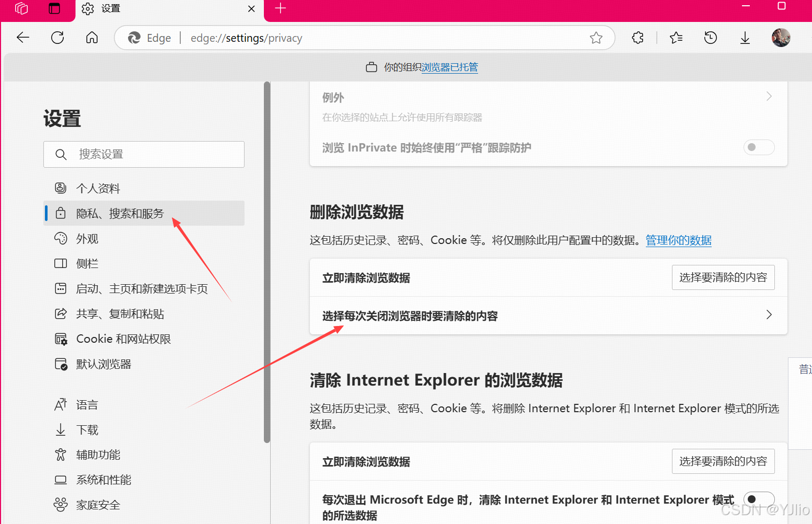Select 隐私、搜索和服务 in sidebar

pyautogui.click(x=144, y=213)
